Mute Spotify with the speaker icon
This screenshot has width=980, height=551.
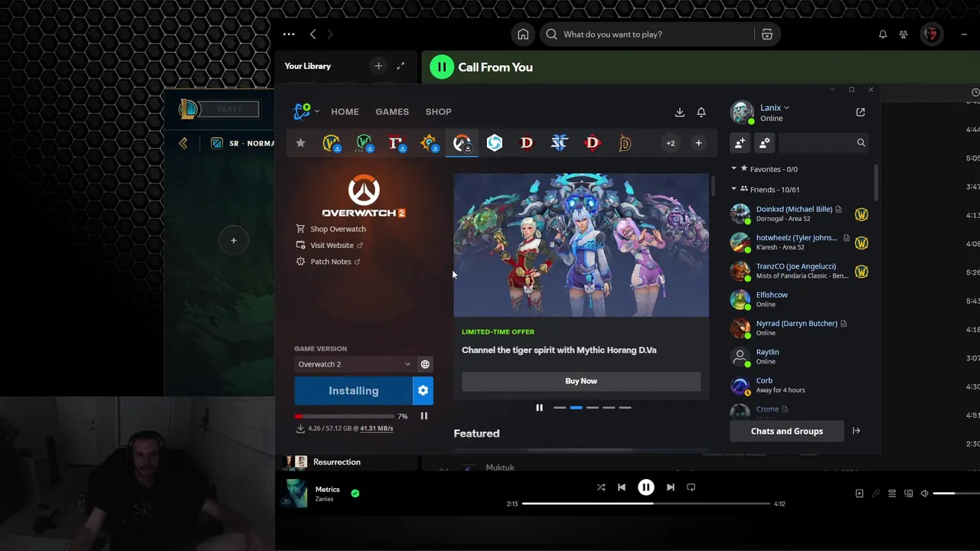point(924,494)
